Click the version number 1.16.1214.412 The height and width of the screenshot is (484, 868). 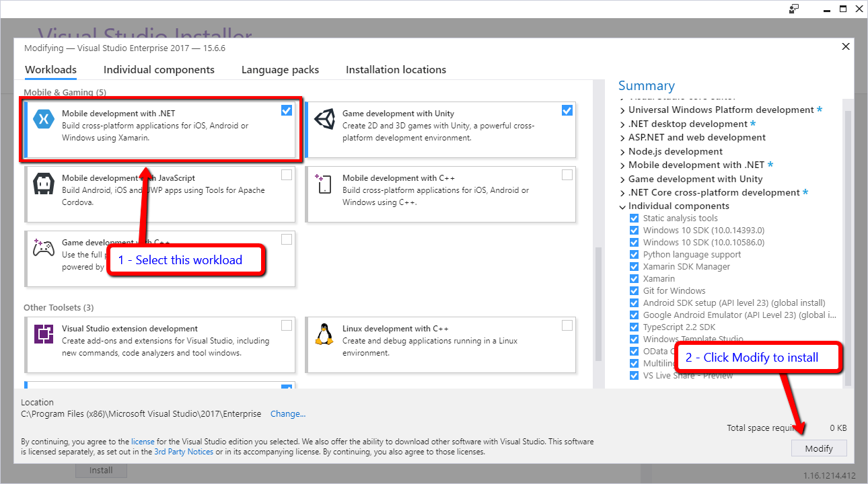click(x=830, y=476)
